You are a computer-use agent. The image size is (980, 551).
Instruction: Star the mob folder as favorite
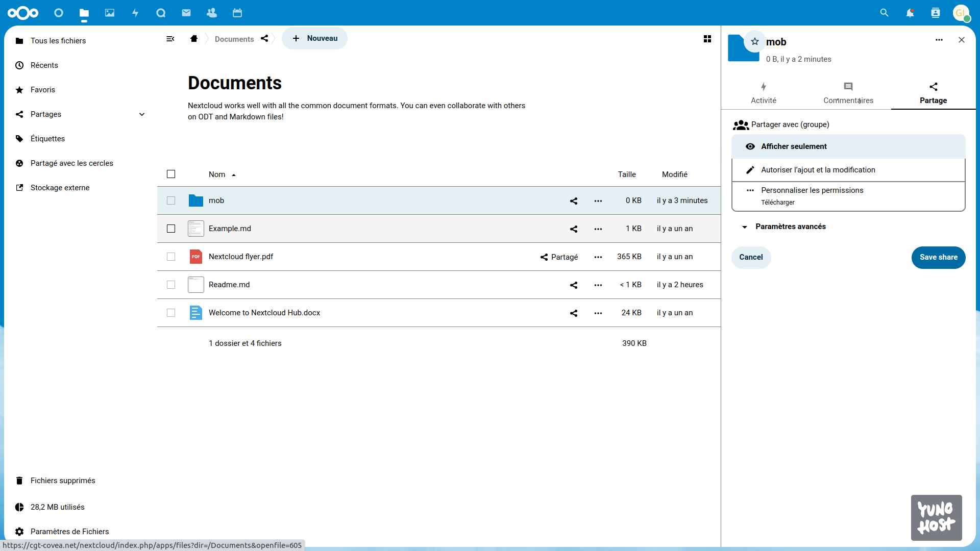(755, 41)
